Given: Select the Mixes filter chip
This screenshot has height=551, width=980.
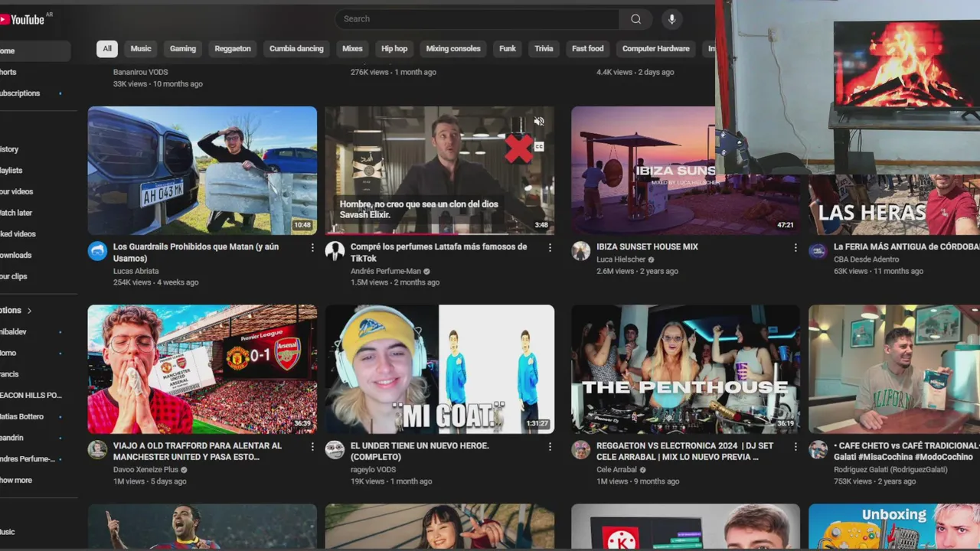Looking at the screenshot, I should (x=352, y=49).
